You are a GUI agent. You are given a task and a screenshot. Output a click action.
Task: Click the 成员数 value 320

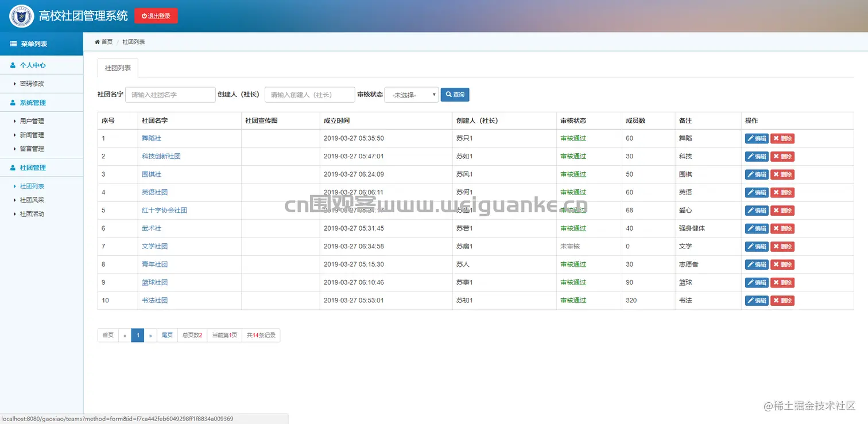point(631,301)
